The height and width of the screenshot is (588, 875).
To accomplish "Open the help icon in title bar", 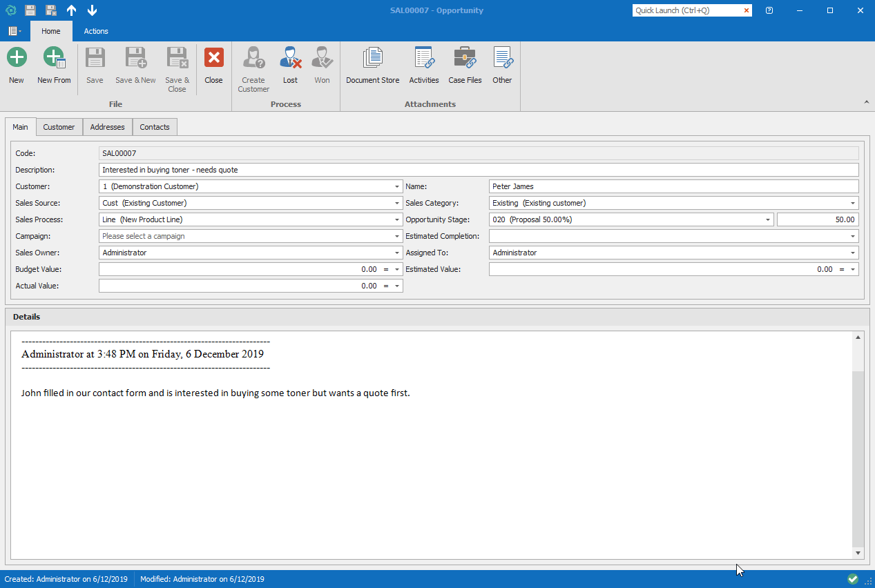I will tap(769, 10).
